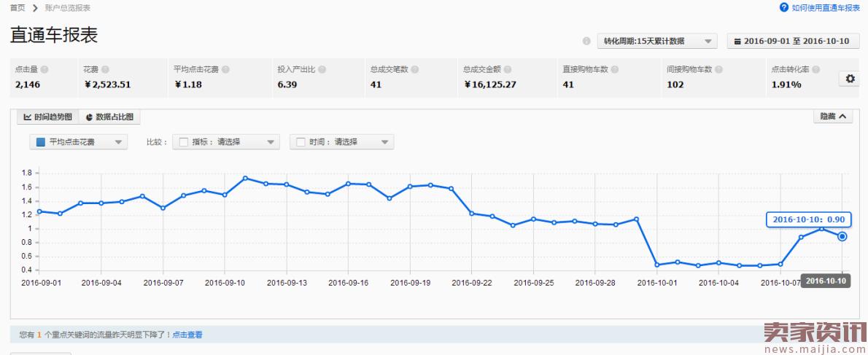Click the help icon beside 点击量
The image size is (868, 355).
click(44, 70)
